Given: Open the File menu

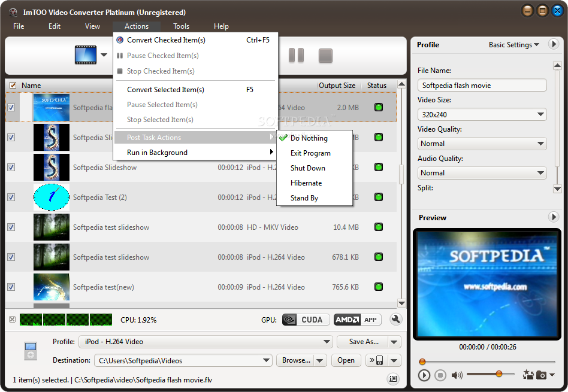Looking at the screenshot, I should (x=19, y=26).
